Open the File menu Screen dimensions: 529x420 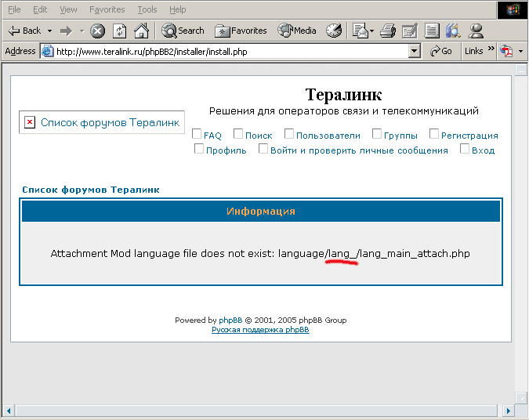point(14,9)
